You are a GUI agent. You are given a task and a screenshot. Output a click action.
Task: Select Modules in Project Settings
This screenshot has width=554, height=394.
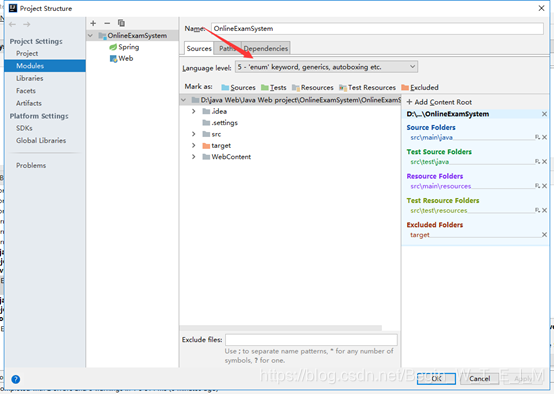coord(45,66)
